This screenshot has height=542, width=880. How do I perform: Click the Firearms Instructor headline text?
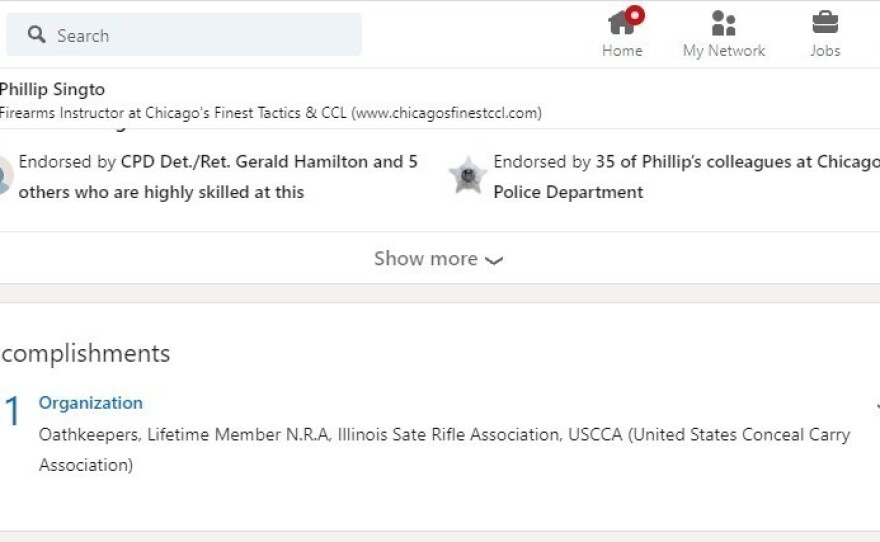(x=270, y=113)
